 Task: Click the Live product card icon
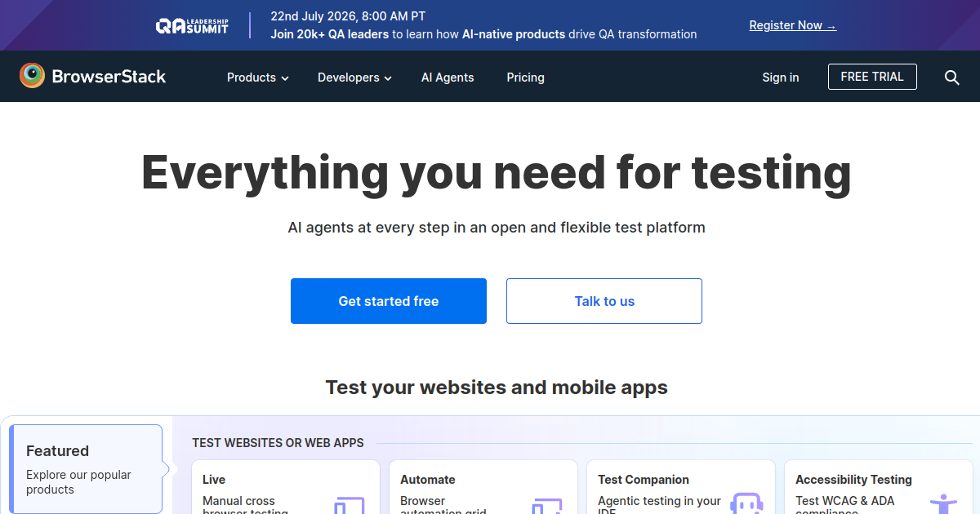pos(350,505)
